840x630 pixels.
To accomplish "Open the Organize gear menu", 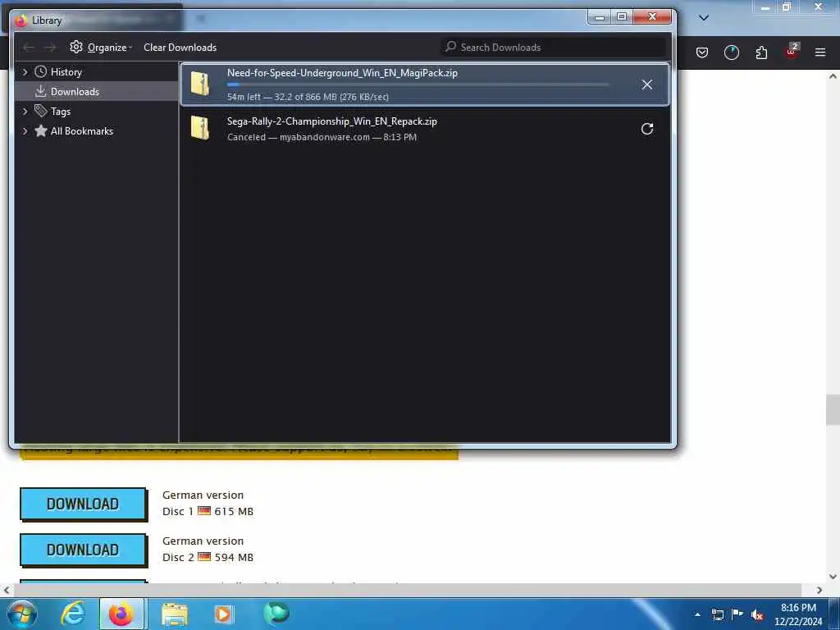I will coord(101,47).
